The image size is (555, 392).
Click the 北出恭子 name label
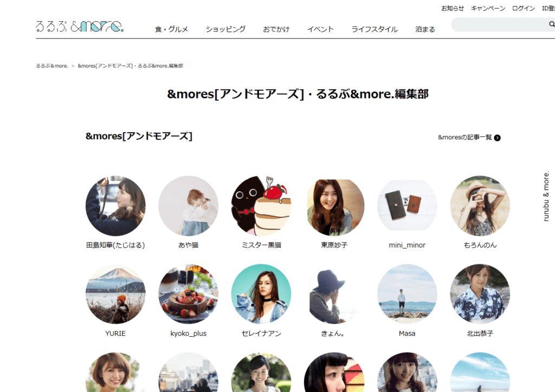pyautogui.click(x=480, y=334)
